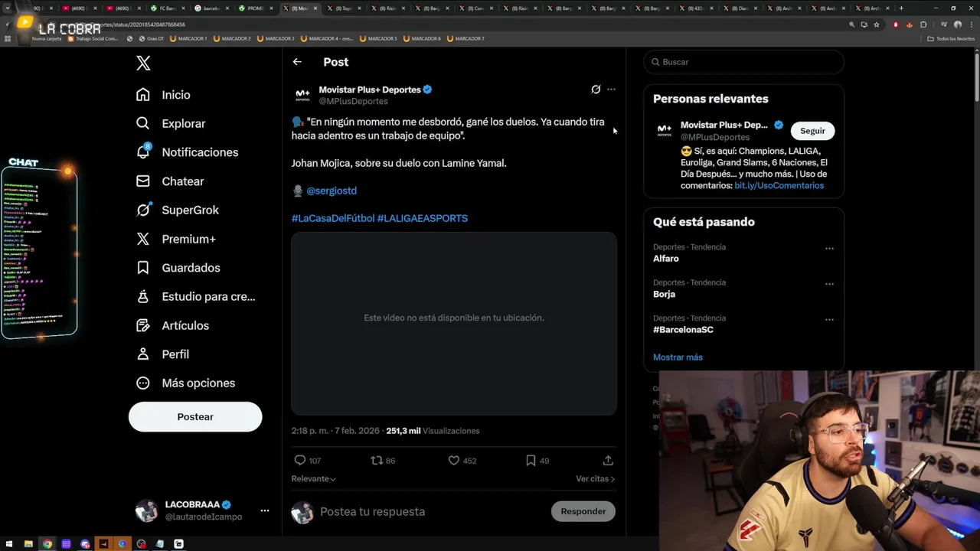Click the X logo in sidebar

143,64
